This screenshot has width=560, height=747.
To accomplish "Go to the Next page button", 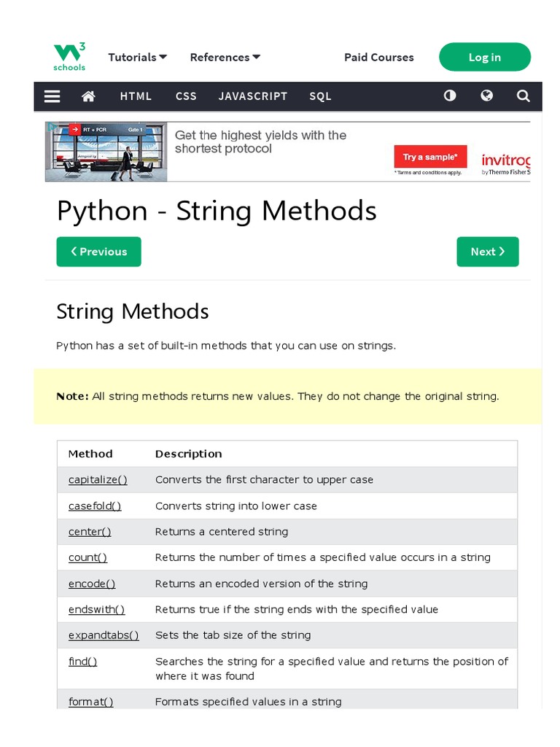I will click(487, 252).
